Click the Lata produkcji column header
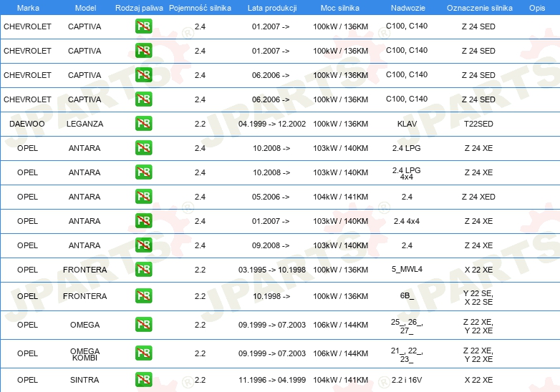The height and width of the screenshot is (392, 560). point(272,8)
